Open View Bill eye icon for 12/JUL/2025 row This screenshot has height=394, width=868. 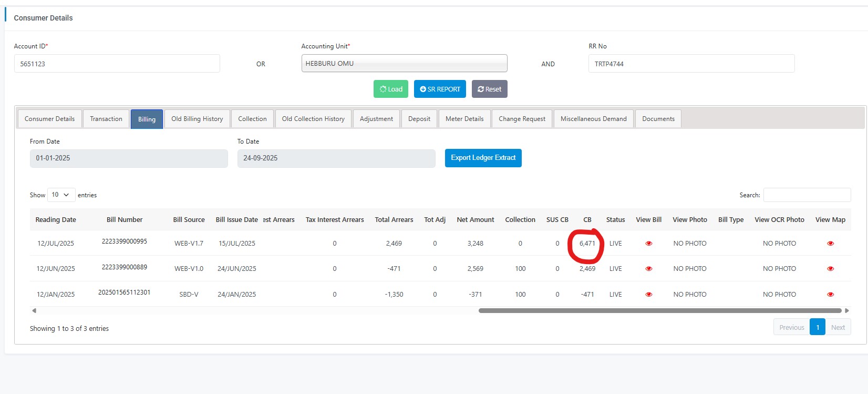648,244
